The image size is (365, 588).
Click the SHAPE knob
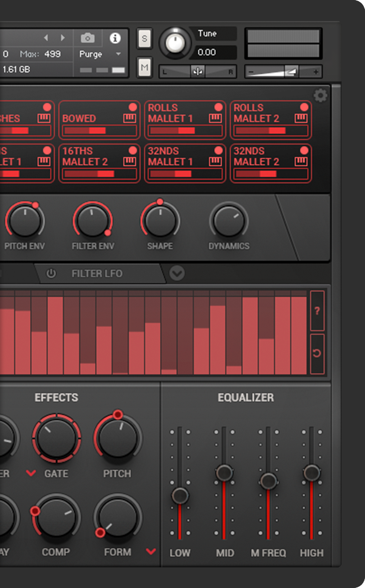(160, 221)
